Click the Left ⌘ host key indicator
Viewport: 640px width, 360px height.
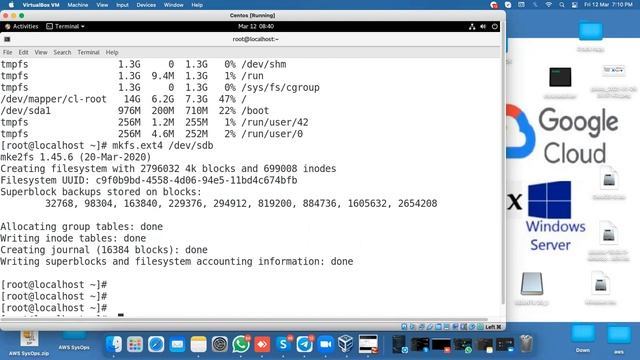pos(493,327)
